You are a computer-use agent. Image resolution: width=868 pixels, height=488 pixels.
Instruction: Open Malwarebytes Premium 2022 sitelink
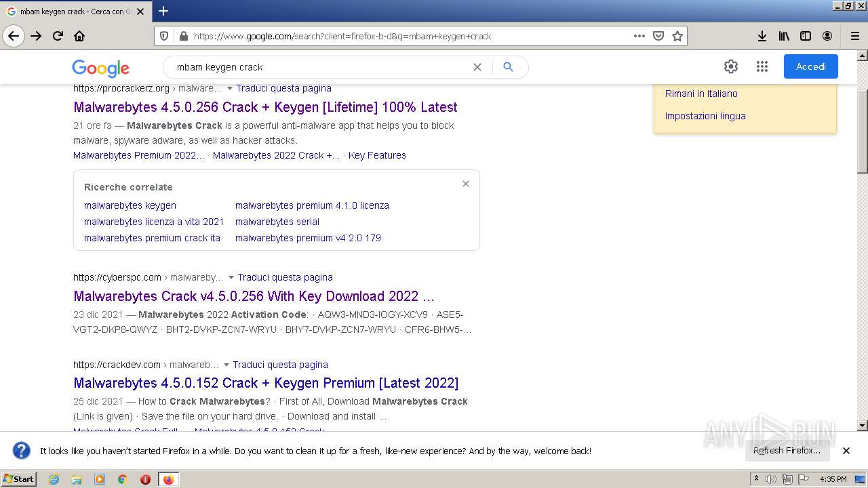(x=138, y=155)
